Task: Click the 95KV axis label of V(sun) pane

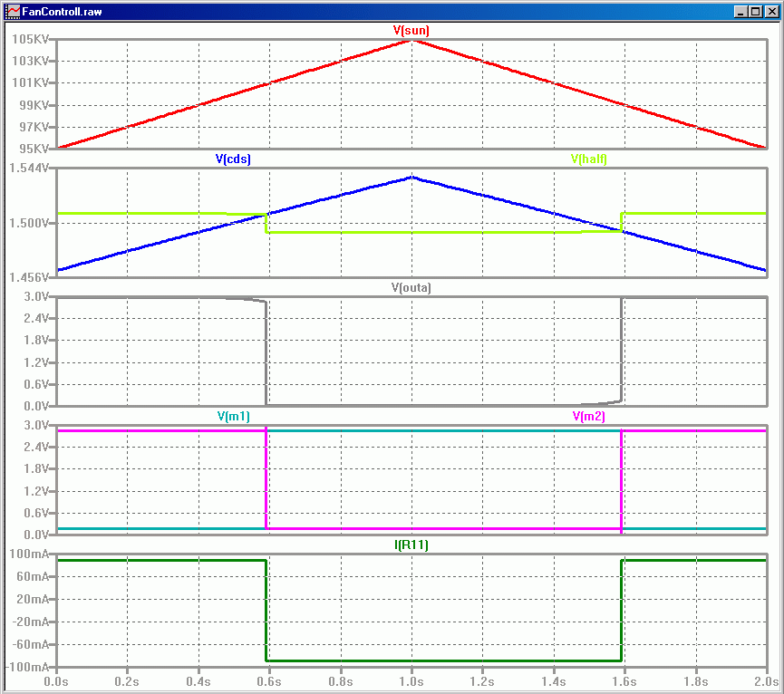Action: click(x=34, y=149)
